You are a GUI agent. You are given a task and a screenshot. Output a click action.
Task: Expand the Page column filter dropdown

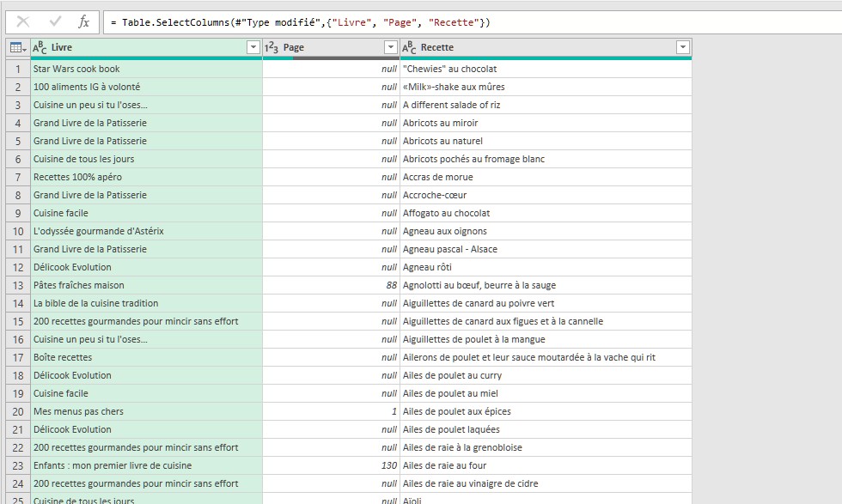[x=390, y=47]
